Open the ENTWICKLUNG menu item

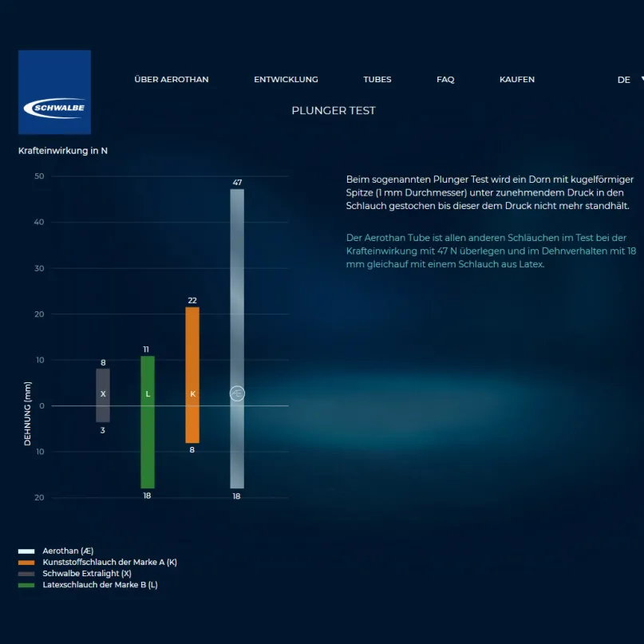286,79
